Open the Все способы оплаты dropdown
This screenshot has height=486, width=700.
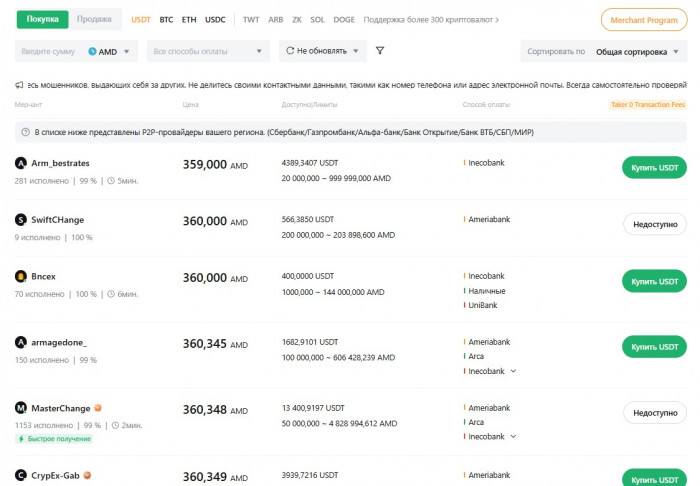(208, 51)
